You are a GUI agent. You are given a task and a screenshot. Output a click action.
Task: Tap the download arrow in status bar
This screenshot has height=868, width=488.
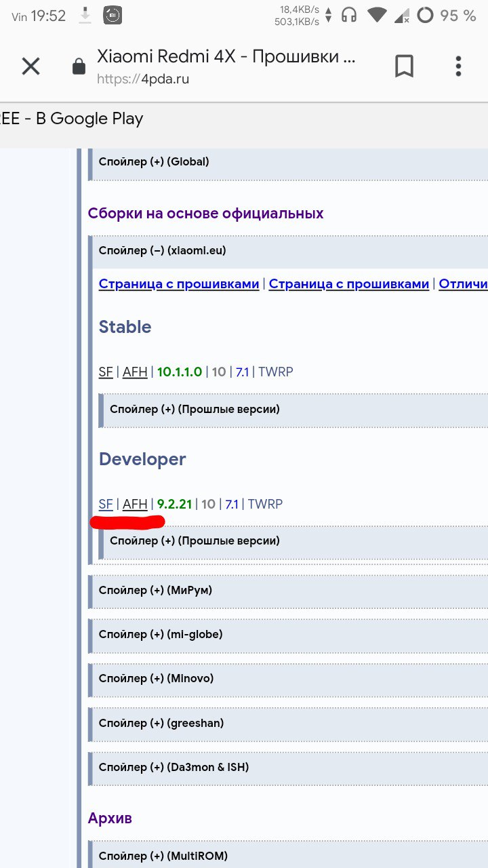(x=85, y=16)
